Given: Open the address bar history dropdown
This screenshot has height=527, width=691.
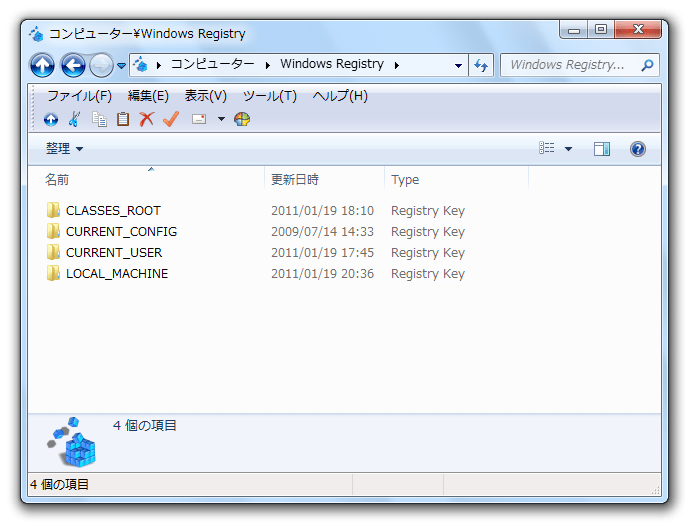Looking at the screenshot, I should pyautogui.click(x=458, y=66).
